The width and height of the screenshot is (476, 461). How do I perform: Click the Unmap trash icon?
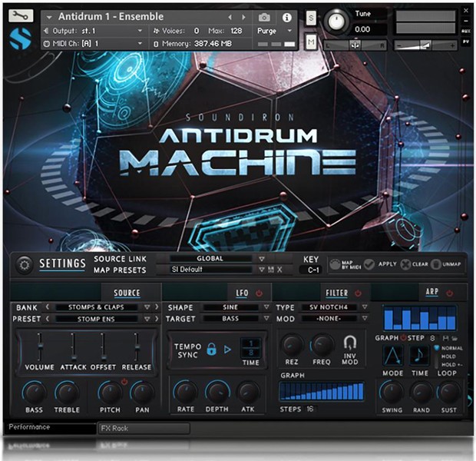(435, 264)
